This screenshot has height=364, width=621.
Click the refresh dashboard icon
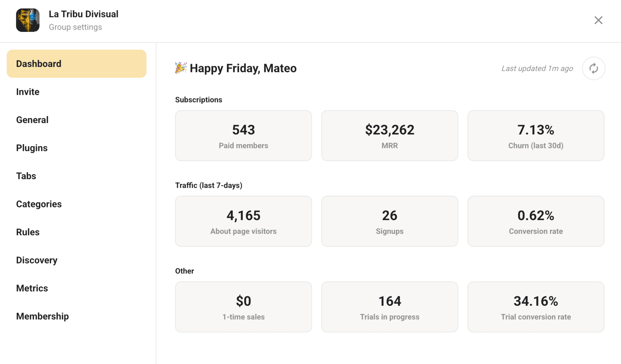click(593, 68)
